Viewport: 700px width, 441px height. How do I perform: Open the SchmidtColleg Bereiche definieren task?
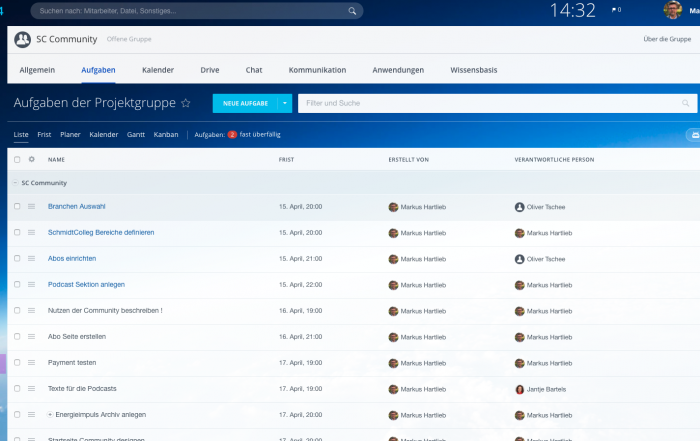pos(101,232)
